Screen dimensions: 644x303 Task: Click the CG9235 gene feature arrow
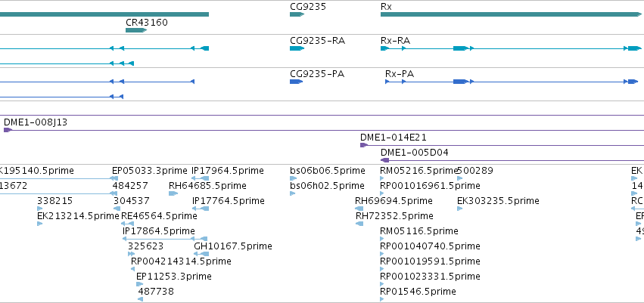(297, 14)
